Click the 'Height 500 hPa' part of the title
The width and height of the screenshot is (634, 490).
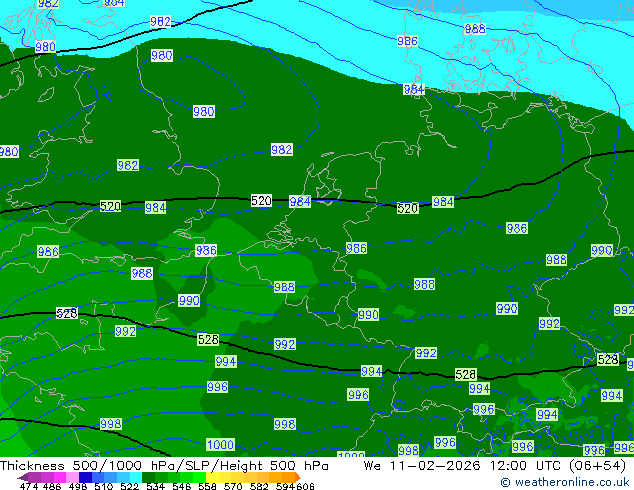[276, 466]
